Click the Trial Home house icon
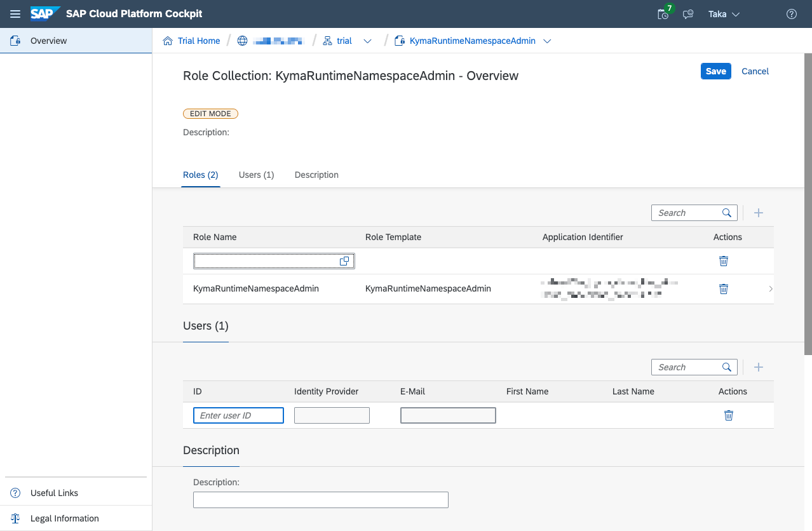The width and height of the screenshot is (812, 531). point(168,41)
